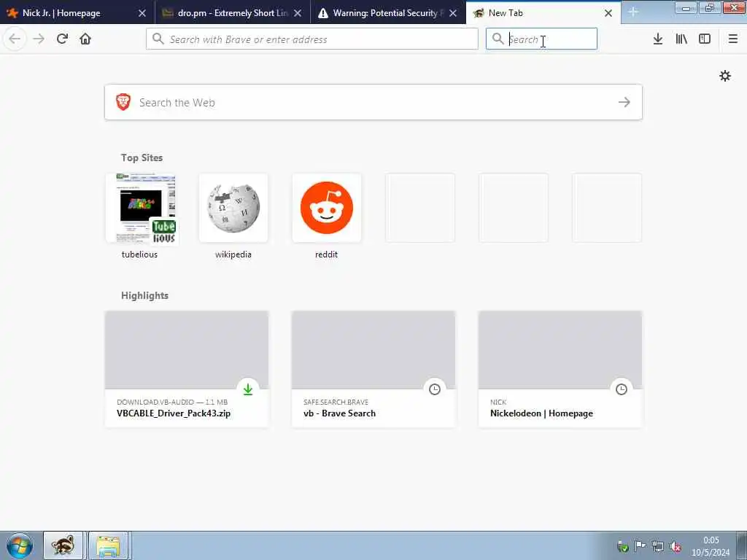Click the Highlights section heading
The image size is (747, 560).
click(x=145, y=295)
